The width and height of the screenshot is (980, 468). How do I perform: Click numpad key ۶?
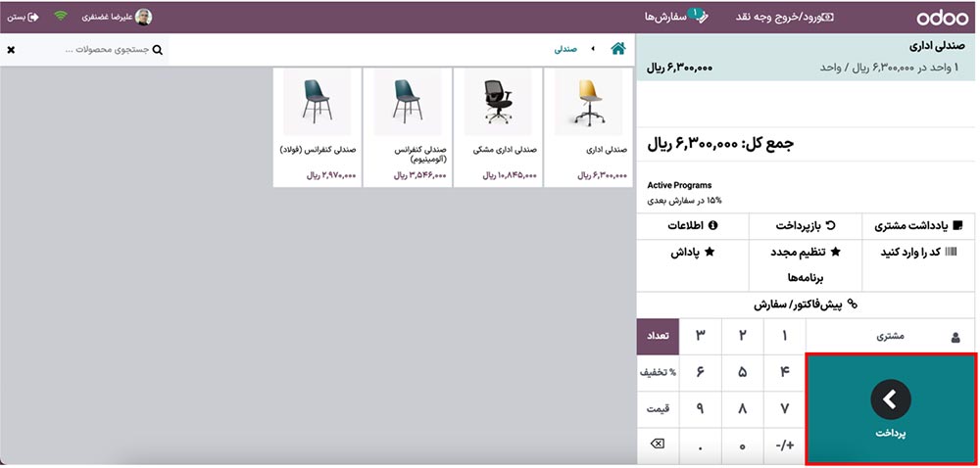[x=700, y=372]
